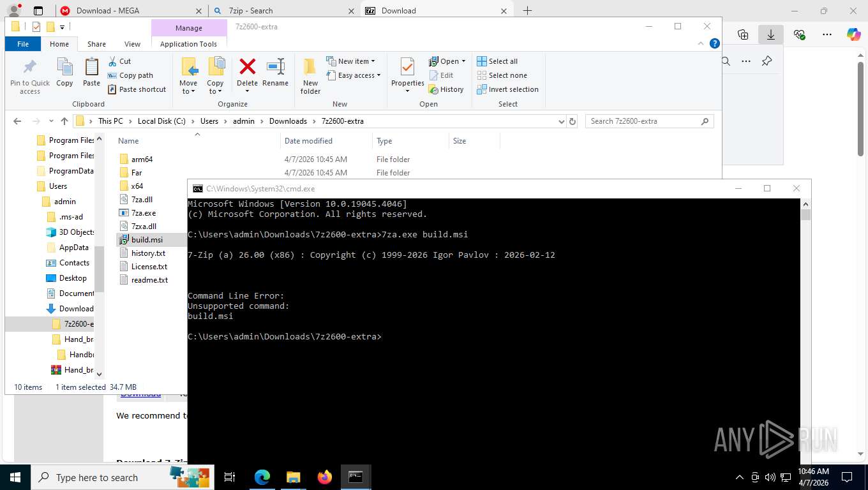Click Invert selection in ribbon
This screenshot has width=868, height=490.
coord(507,89)
